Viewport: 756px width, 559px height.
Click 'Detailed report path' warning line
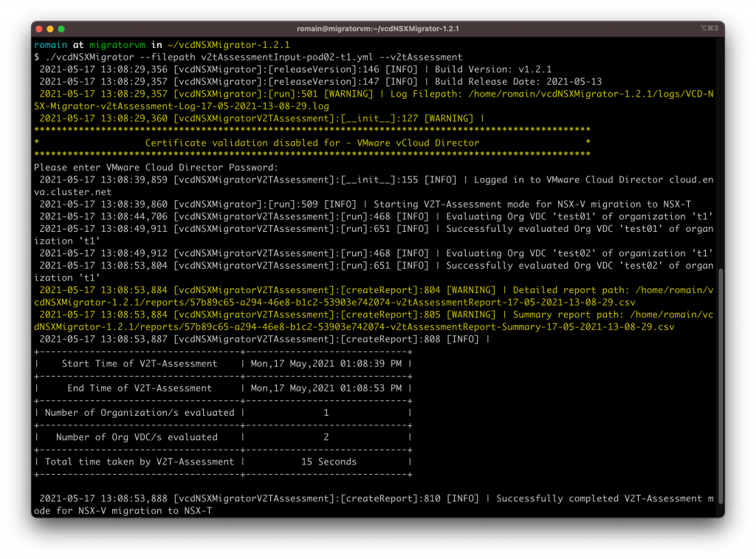pyautogui.click(x=374, y=296)
